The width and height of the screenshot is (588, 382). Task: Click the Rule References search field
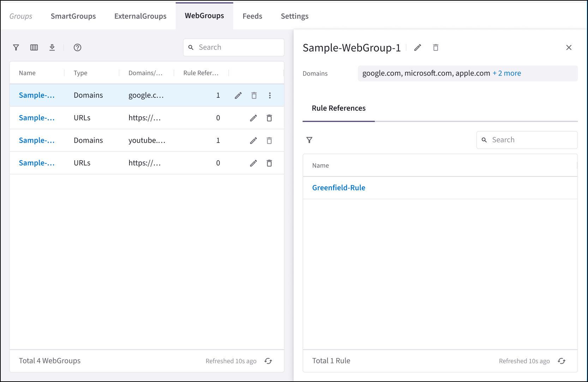point(527,140)
